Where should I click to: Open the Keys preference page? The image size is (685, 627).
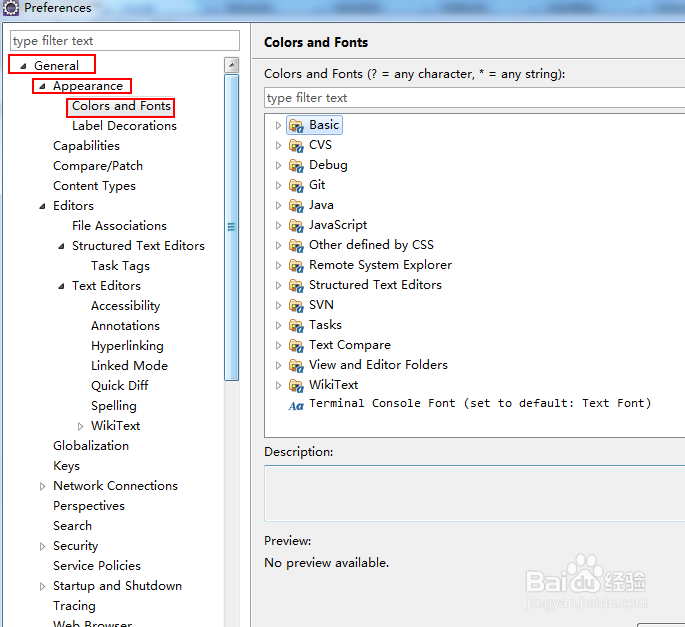[x=66, y=466]
